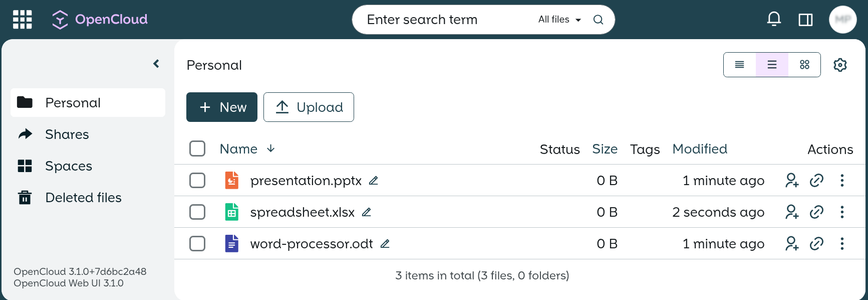
Task: Select all files checkbox
Action: click(x=197, y=148)
